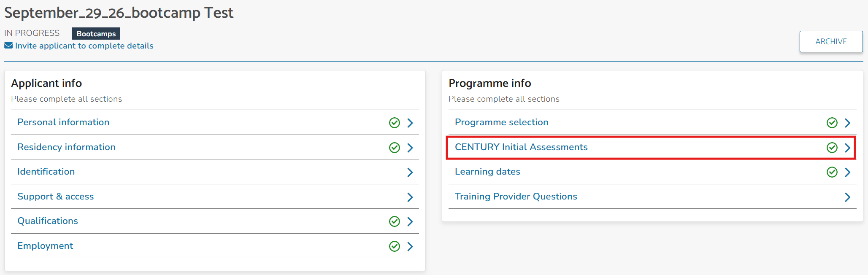Open the Programme selection chevron

[x=848, y=123]
